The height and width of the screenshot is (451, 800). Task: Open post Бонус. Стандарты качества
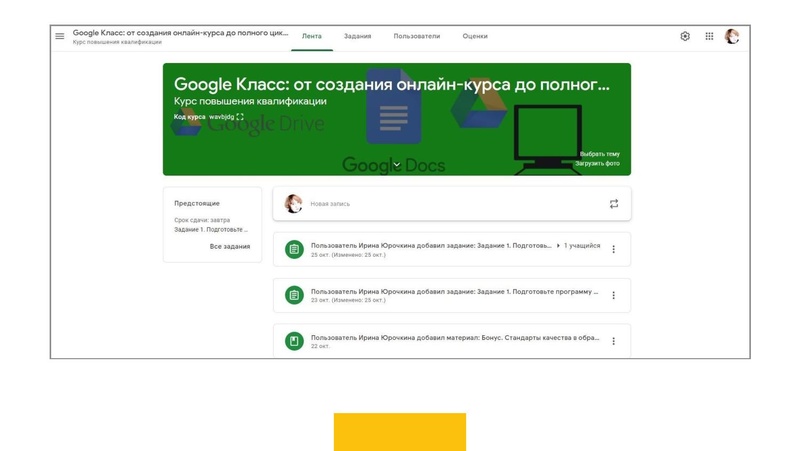[x=452, y=340]
